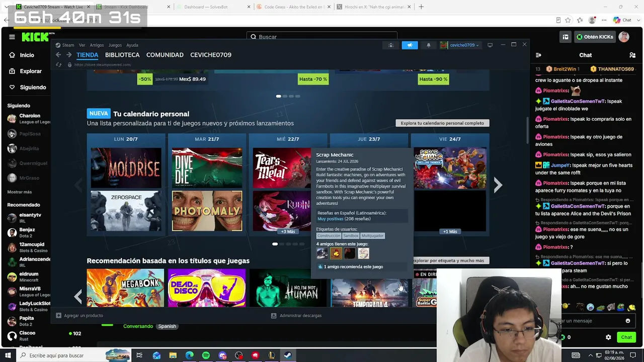Screen dimensions: 644x362
Task: Open Kick user profile avatar
Action: click(624, 37)
